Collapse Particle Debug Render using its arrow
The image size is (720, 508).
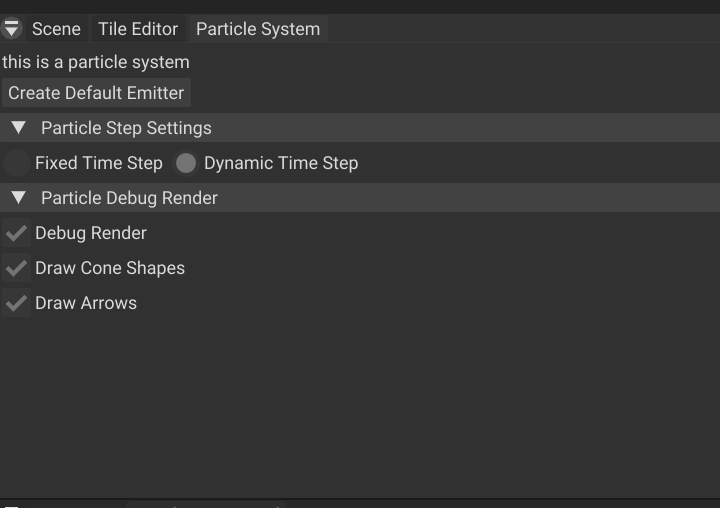(18, 198)
